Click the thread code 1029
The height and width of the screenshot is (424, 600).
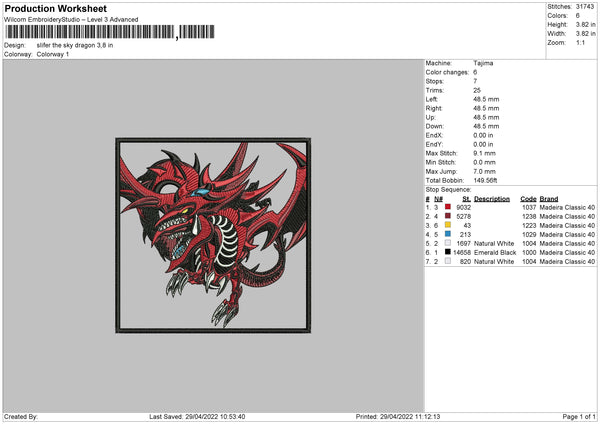tap(529, 235)
